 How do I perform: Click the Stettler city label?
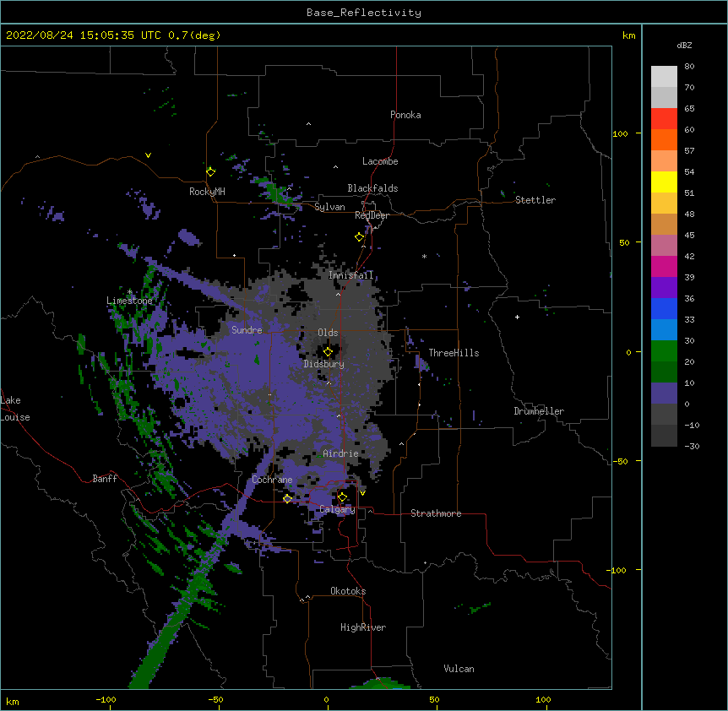pos(535,200)
